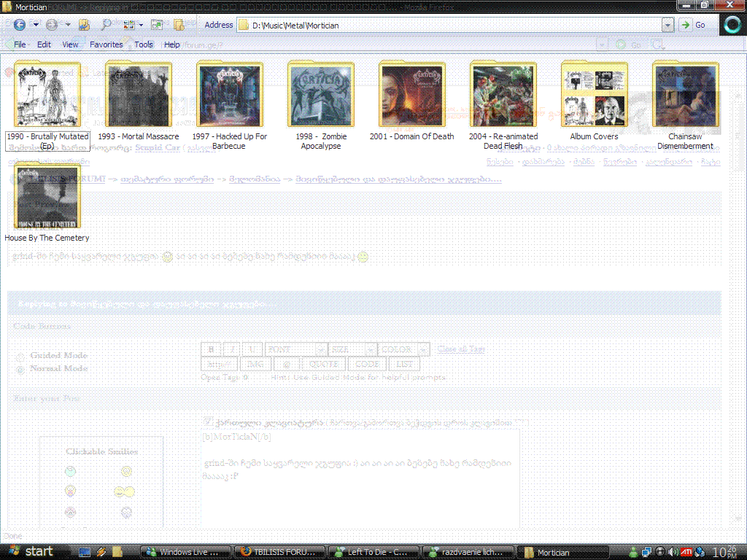Open the Search magnifier tool
Screen dimensions: 747x560
[107, 24]
